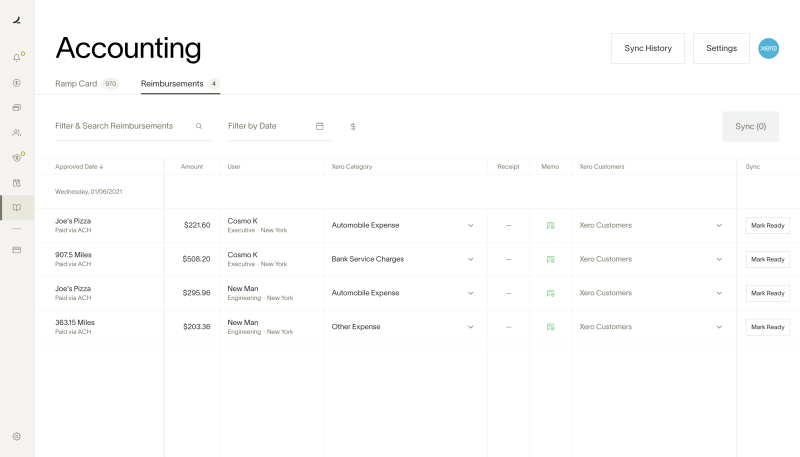The width and height of the screenshot is (800, 457).
Task: Open the users sidebar icon
Action: point(17,133)
